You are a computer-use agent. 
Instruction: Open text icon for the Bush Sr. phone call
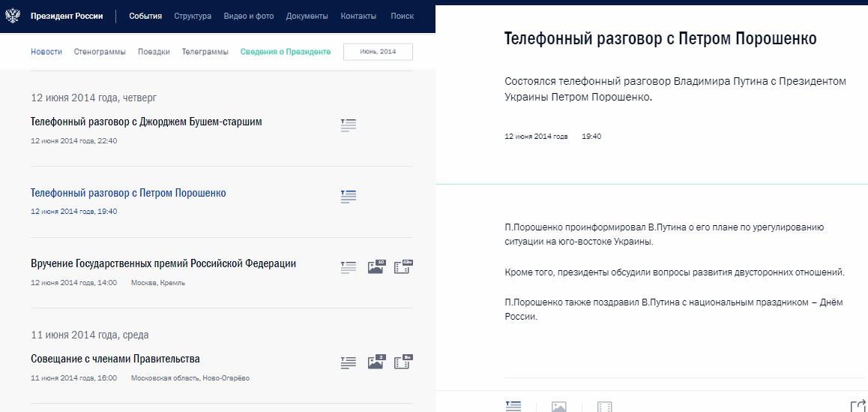point(348,125)
